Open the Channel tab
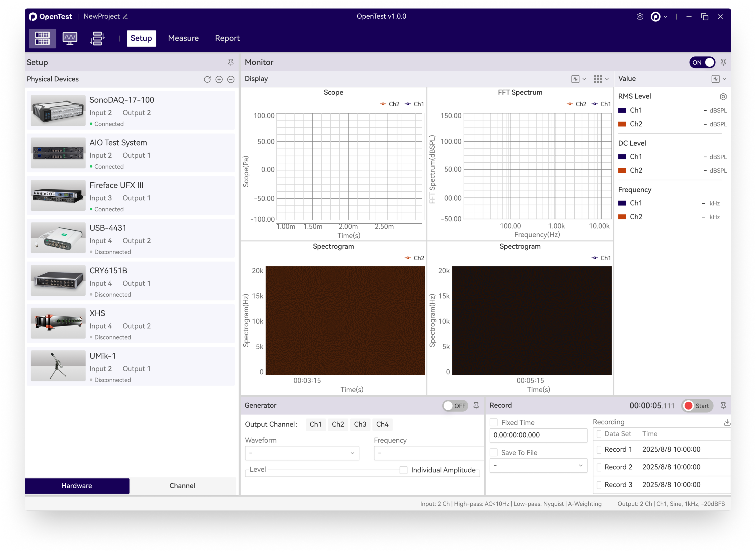The height and width of the screenshot is (552, 756). [182, 486]
